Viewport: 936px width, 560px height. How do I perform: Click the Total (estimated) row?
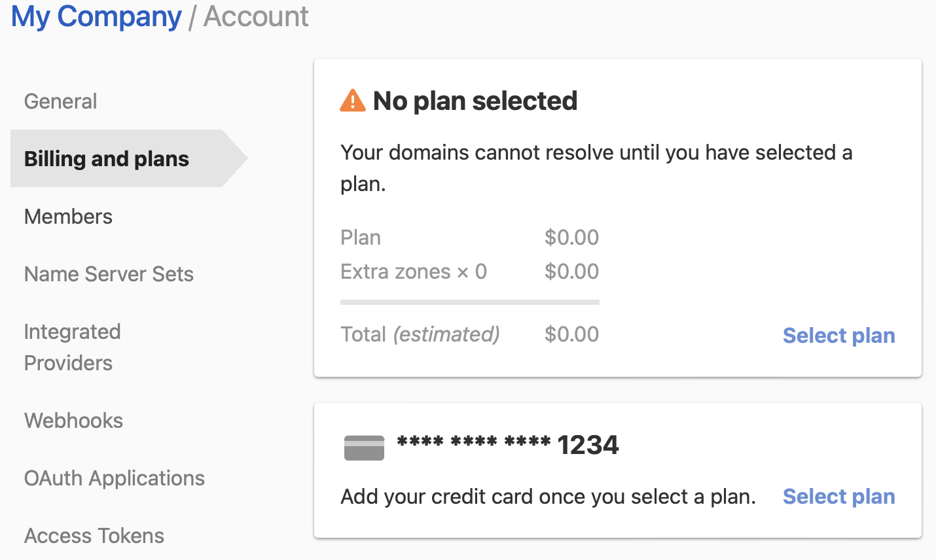pyautogui.click(x=420, y=334)
